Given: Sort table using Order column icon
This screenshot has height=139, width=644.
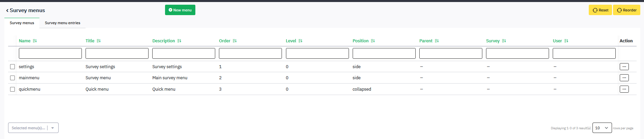Looking at the screenshot, I should coord(235,41).
